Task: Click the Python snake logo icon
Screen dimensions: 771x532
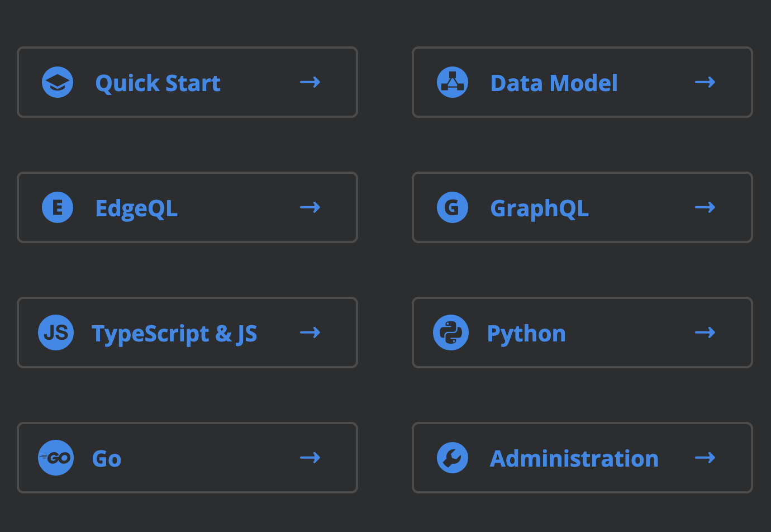Action: click(451, 332)
